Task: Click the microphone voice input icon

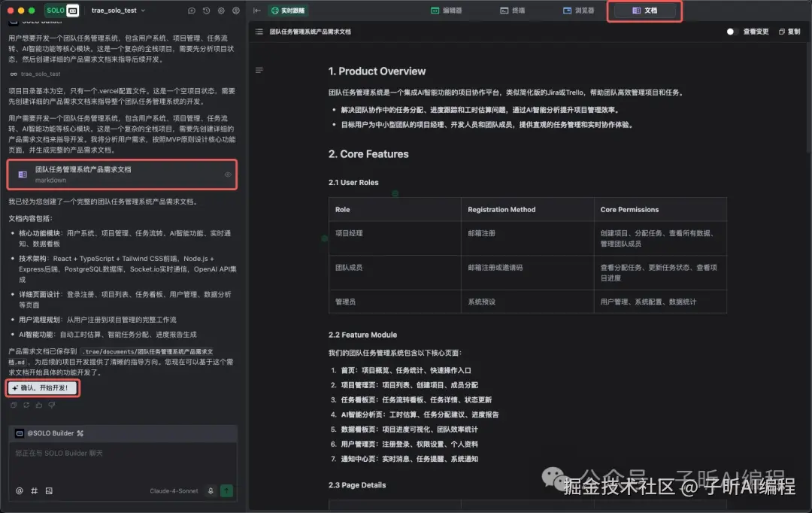Action: 211,490
